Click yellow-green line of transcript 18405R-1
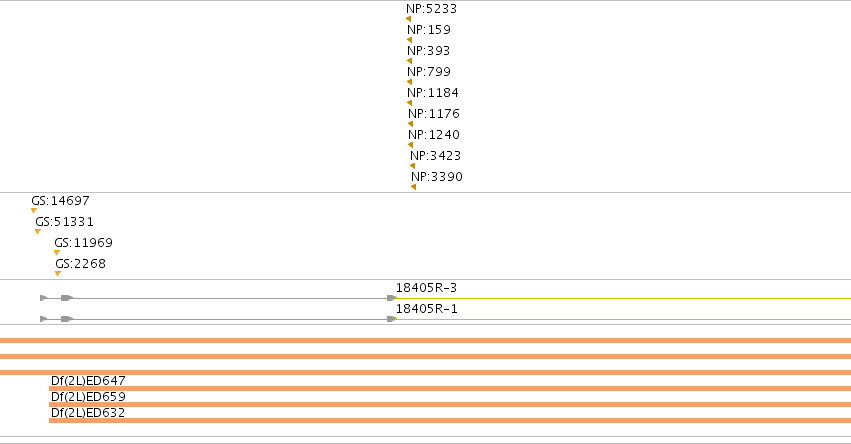Viewport: 851px width, 444px height. [623, 319]
